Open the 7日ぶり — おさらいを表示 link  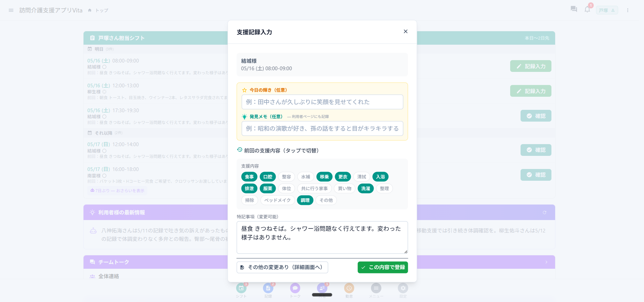click(117, 190)
